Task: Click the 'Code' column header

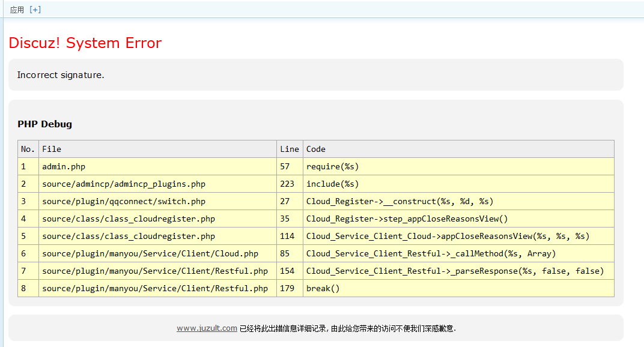Action: point(458,149)
